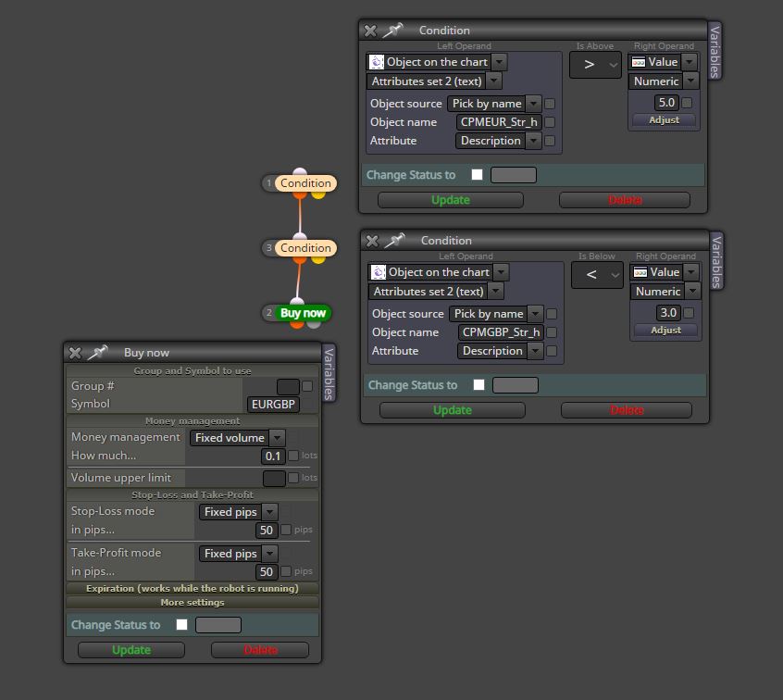Image resolution: width=783 pixels, height=700 pixels.
Task: Expand Object on the chart dropdown in top Condition
Action: pos(499,62)
